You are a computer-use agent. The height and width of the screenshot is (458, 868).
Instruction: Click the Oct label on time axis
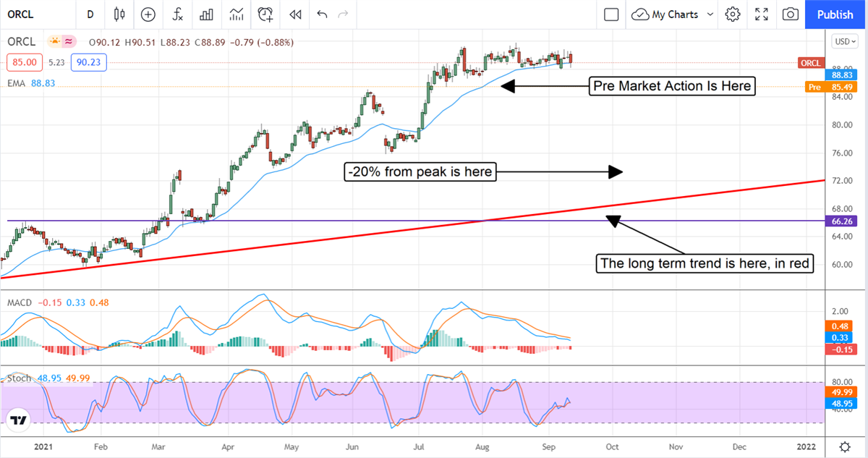click(612, 446)
